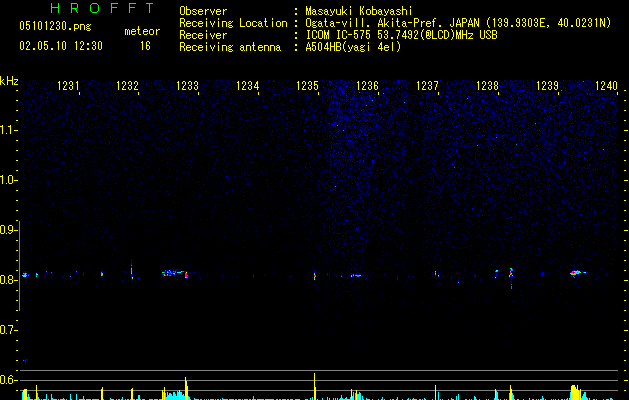Click the 1233 time marker
Screen dimensions: 629x400
click(187, 86)
